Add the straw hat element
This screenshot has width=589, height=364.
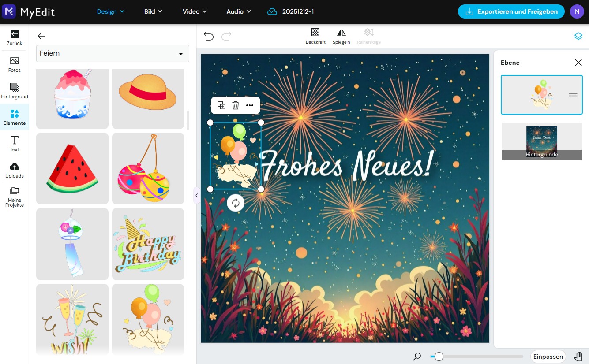(148, 99)
